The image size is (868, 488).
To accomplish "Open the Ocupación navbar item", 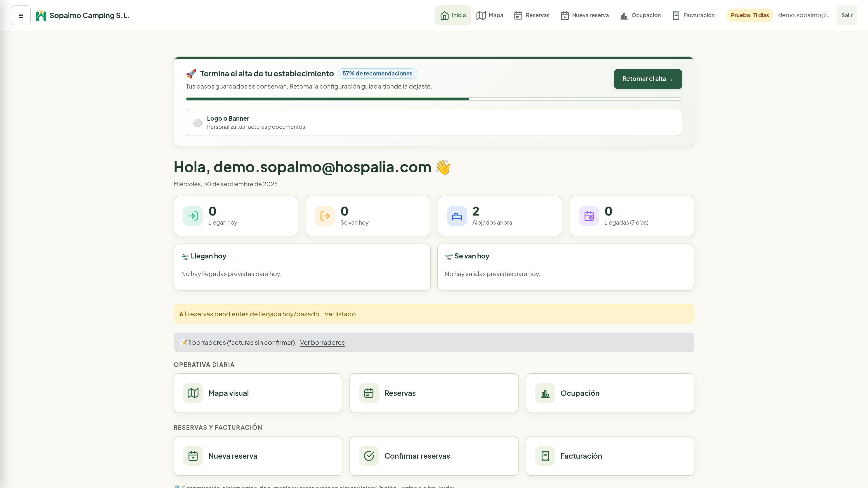I will click(640, 16).
